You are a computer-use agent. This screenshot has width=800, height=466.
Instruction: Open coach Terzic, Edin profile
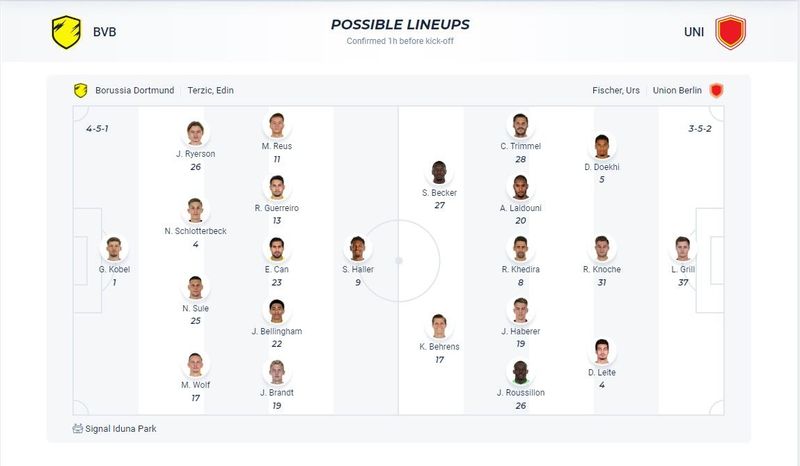point(211,90)
